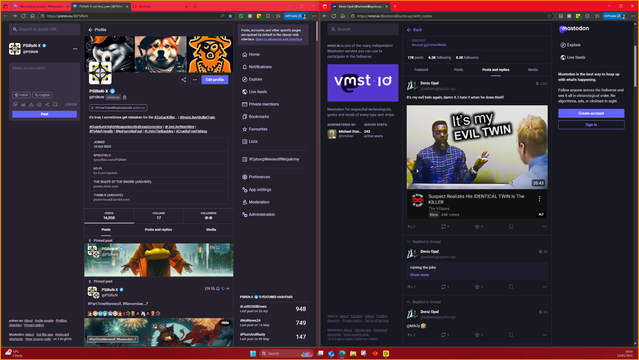Open Home in left Mastodon navigation
The image size is (639, 360).
pos(251,54)
